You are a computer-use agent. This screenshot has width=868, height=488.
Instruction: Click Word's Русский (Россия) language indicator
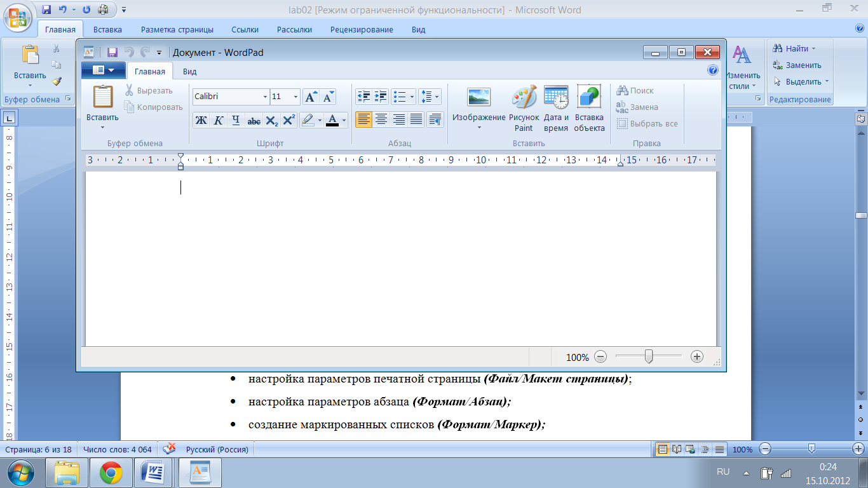[217, 449]
